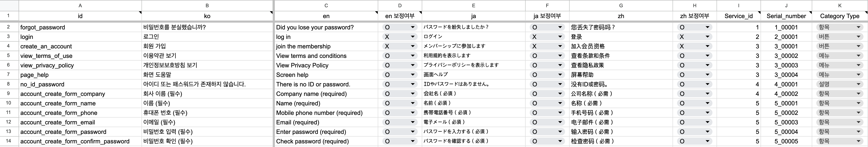Click cell containing 'View Privacy Policy'
Viewport: 868px width, 147px height.
326,65
